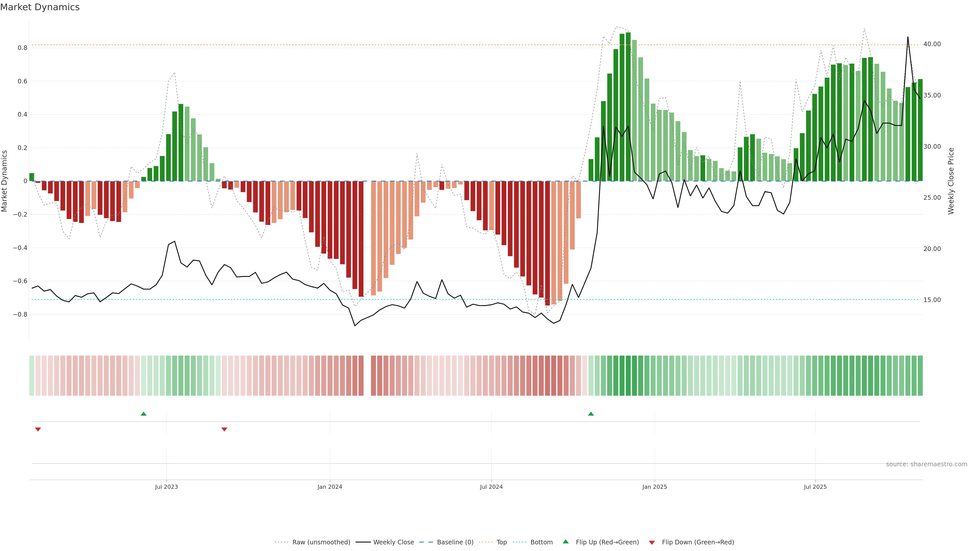Click the Jul 2023 x-axis label
980x551 pixels.
tap(166, 487)
